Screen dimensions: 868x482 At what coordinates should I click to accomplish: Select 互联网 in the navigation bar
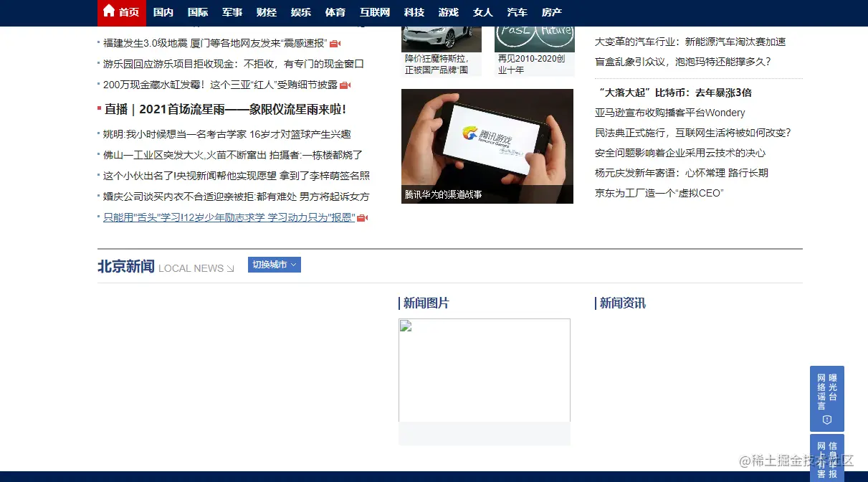point(375,12)
